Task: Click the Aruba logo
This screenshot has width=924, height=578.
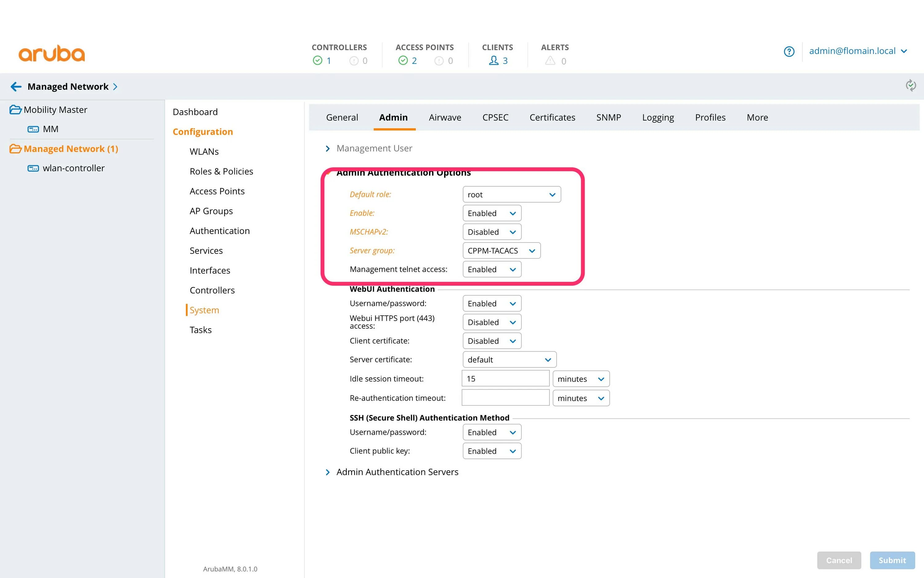Action: tap(51, 53)
